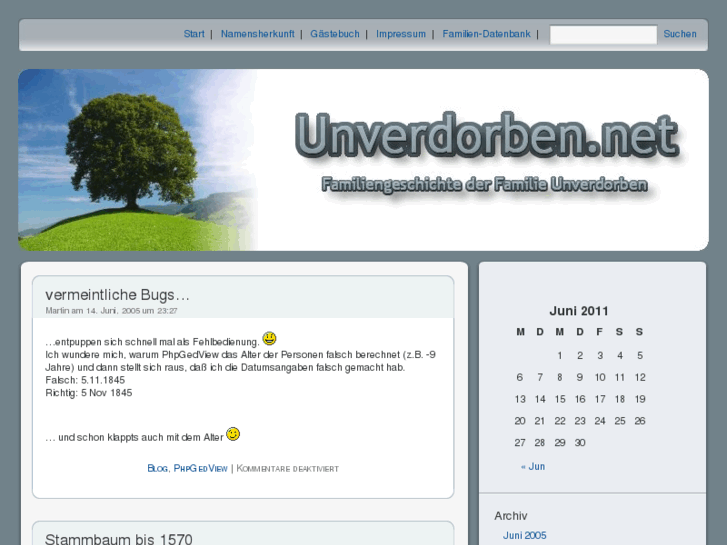
Task: Open the Stammbaum bis 1570 post
Action: [x=119, y=539]
